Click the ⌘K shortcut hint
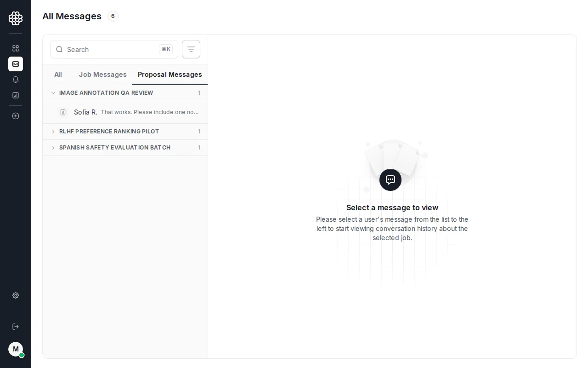The height and width of the screenshot is (368, 588). 166,49
